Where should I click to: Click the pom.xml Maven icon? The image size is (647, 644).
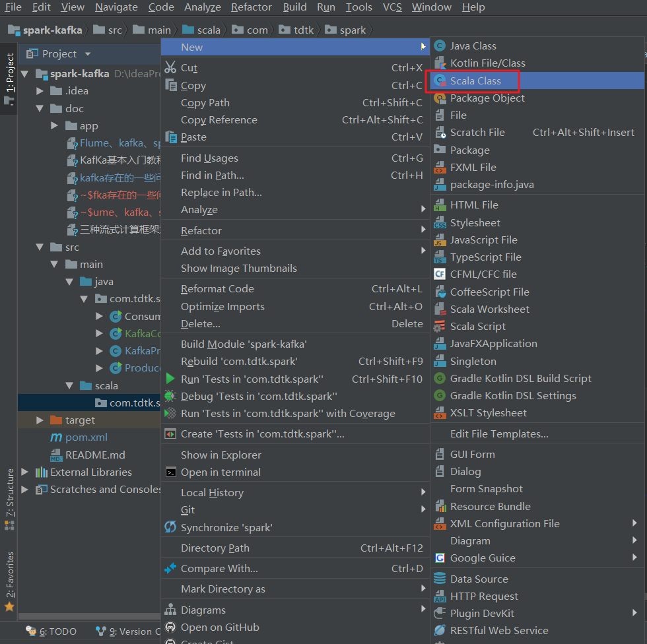click(x=56, y=437)
